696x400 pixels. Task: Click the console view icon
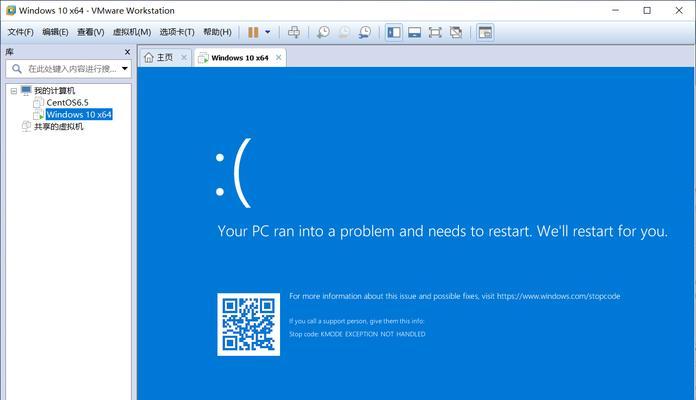[485, 32]
